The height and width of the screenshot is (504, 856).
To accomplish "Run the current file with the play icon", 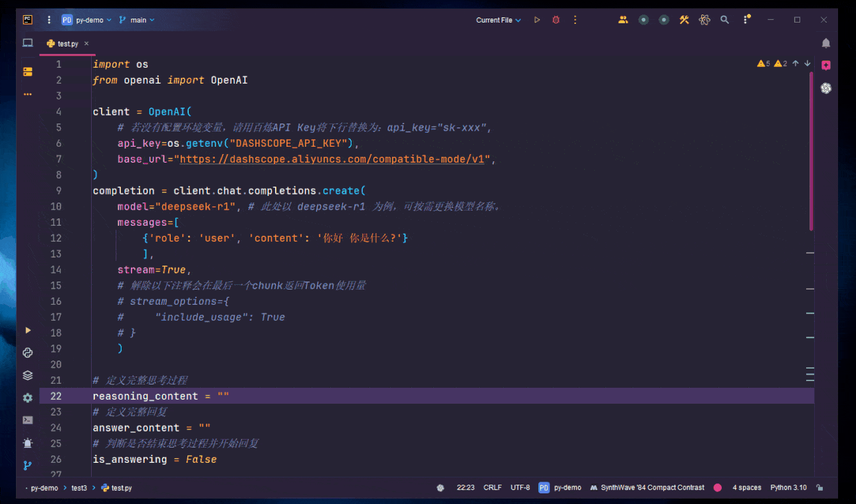I will click(x=537, y=20).
